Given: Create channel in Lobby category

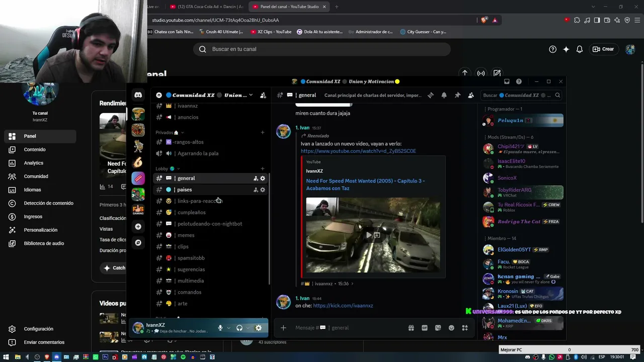Looking at the screenshot, I should [x=262, y=169].
